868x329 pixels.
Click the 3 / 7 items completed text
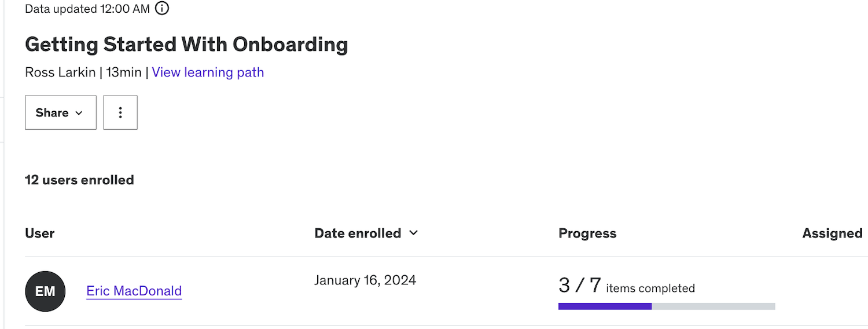point(626,286)
